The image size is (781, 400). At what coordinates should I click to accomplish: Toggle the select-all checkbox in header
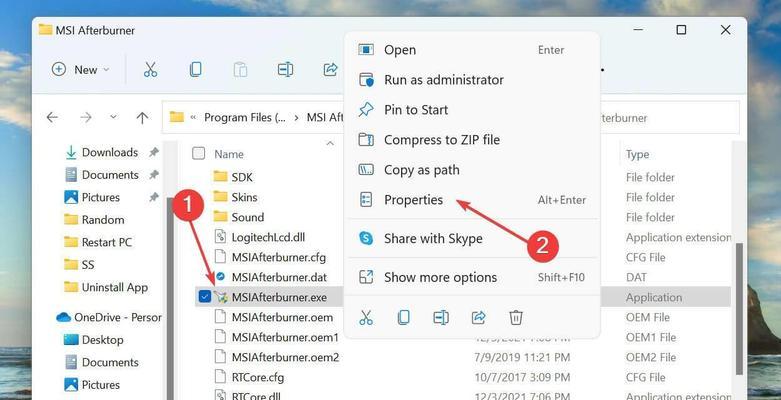(199, 153)
